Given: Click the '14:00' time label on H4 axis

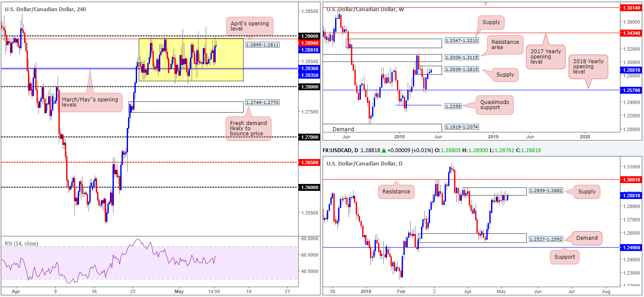Looking at the screenshot, I should [x=215, y=291].
